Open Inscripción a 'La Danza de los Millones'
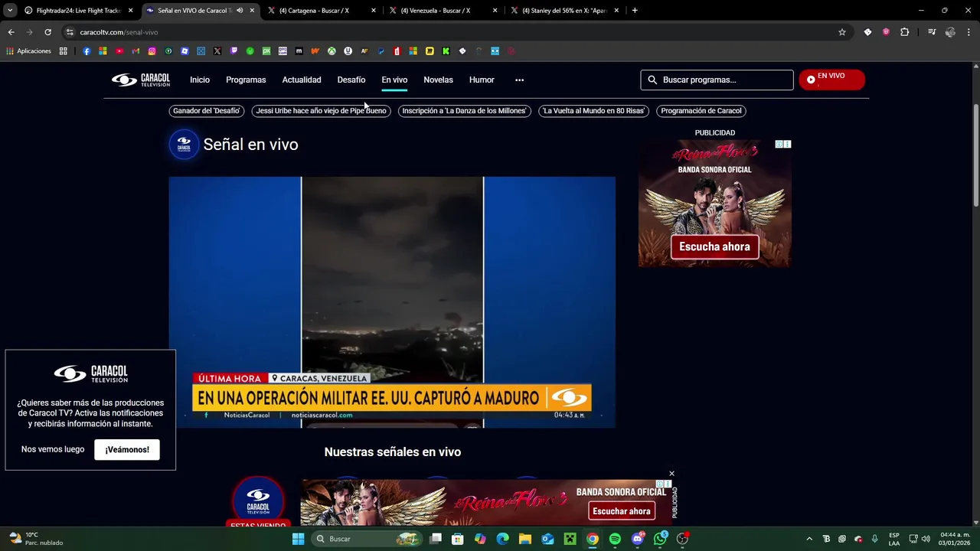The height and width of the screenshot is (551, 980). click(x=464, y=111)
